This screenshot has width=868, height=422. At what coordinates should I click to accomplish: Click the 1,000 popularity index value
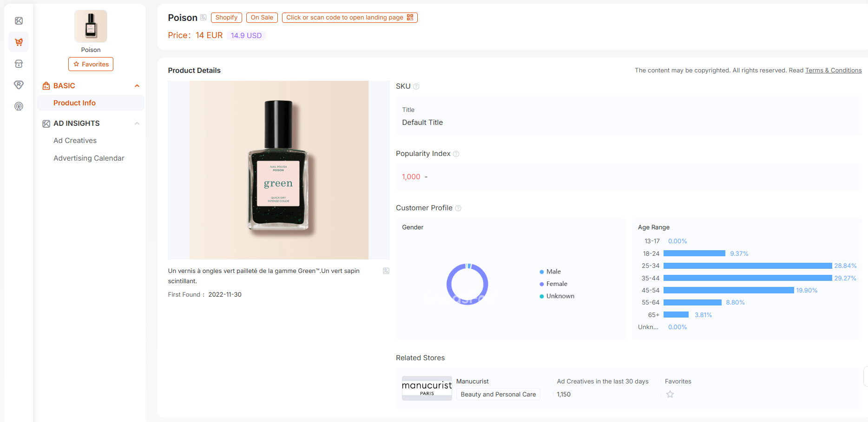pos(411,177)
